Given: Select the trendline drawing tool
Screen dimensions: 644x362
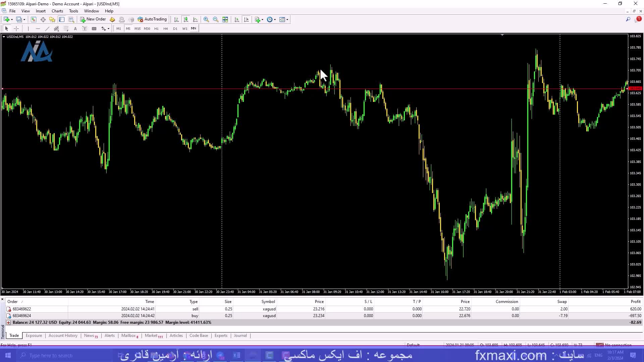Looking at the screenshot, I should [x=47, y=29].
